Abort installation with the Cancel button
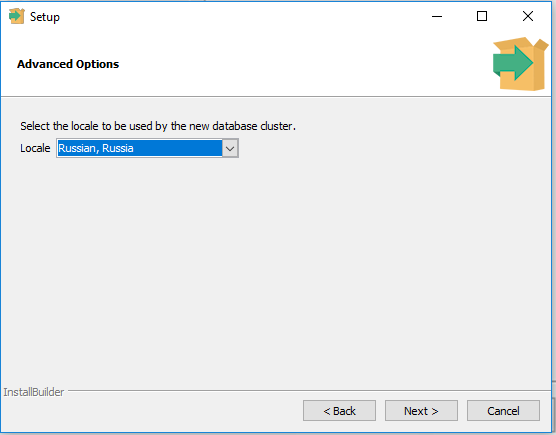This screenshot has height=435, width=556. [x=503, y=411]
